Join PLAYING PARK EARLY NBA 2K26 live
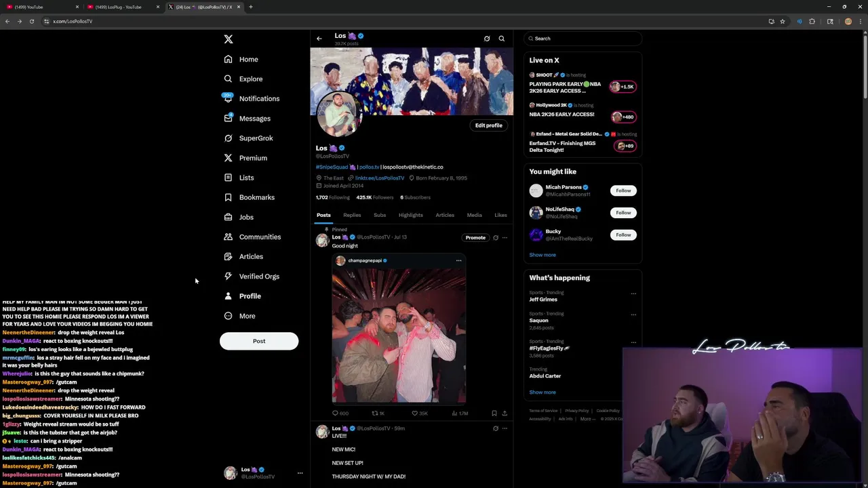The width and height of the screenshot is (868, 488). (x=582, y=83)
